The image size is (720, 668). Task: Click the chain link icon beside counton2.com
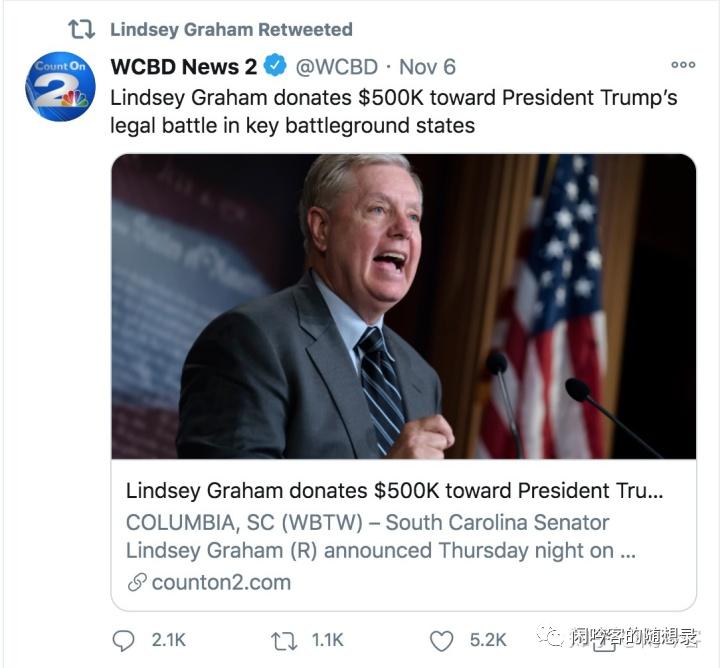pos(137,583)
